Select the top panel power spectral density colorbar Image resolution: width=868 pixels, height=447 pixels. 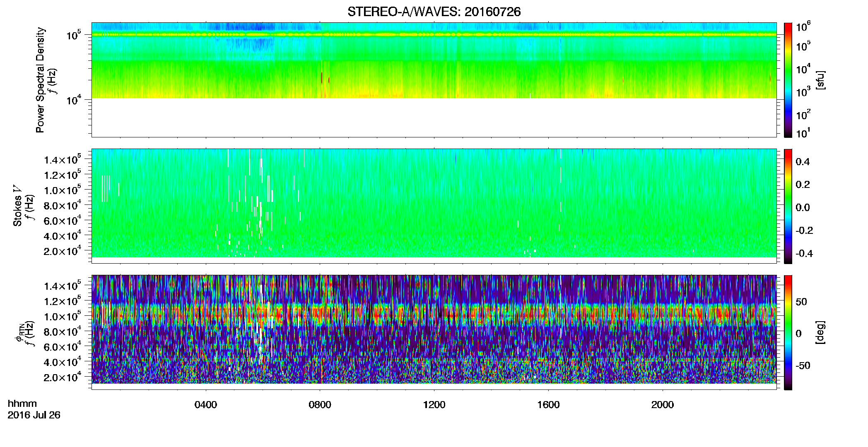coord(788,80)
